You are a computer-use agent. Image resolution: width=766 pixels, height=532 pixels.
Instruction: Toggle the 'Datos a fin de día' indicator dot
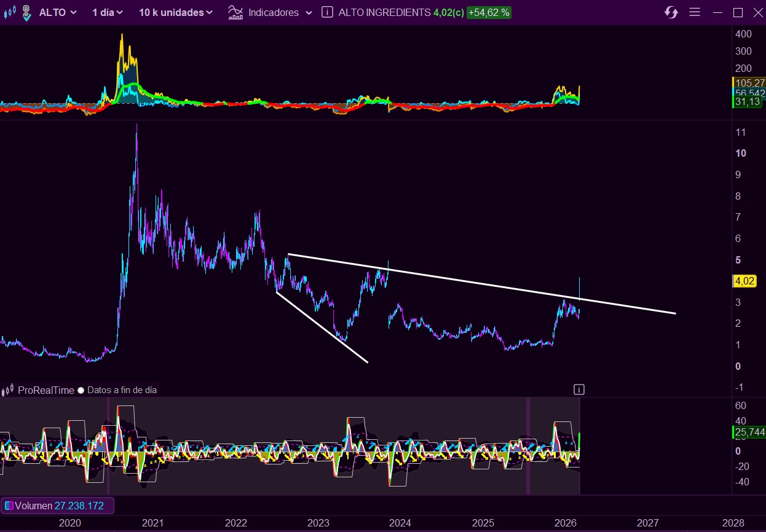(81, 390)
